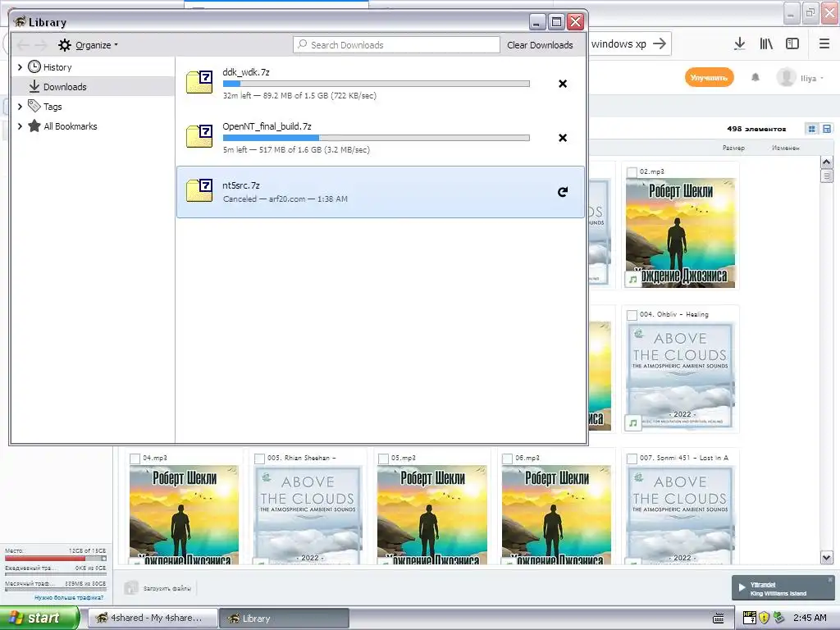
Task: Check the 02.mp3 file checkbox
Action: pyautogui.click(x=632, y=172)
